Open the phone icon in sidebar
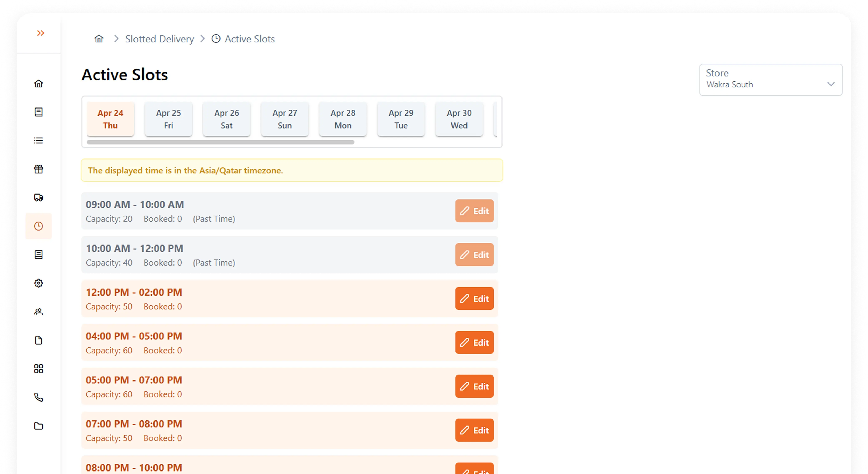This screenshot has height=474, width=868. pos(38,397)
